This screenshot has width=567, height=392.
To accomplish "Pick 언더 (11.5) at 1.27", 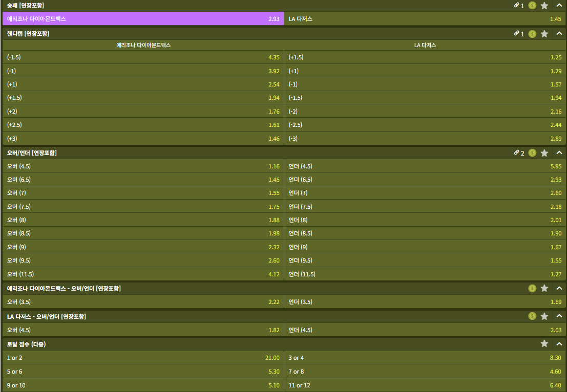I will tap(425, 274).
